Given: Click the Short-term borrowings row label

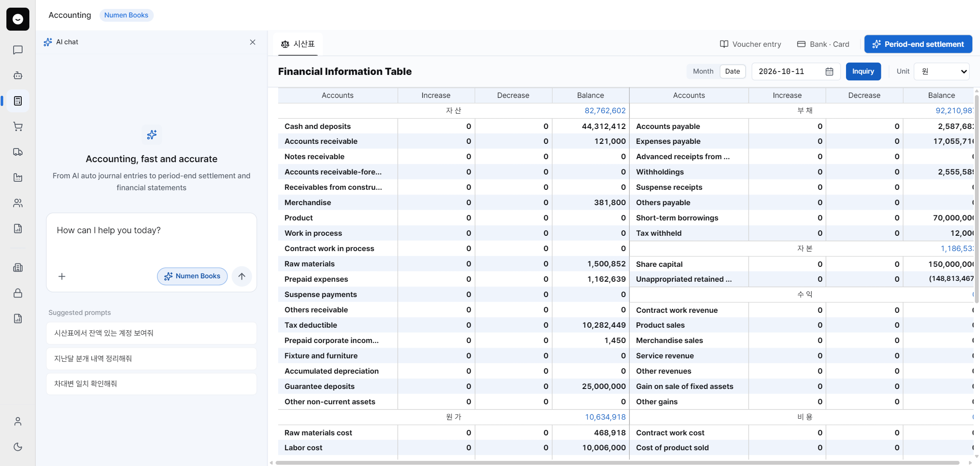Looking at the screenshot, I should click(x=677, y=218).
